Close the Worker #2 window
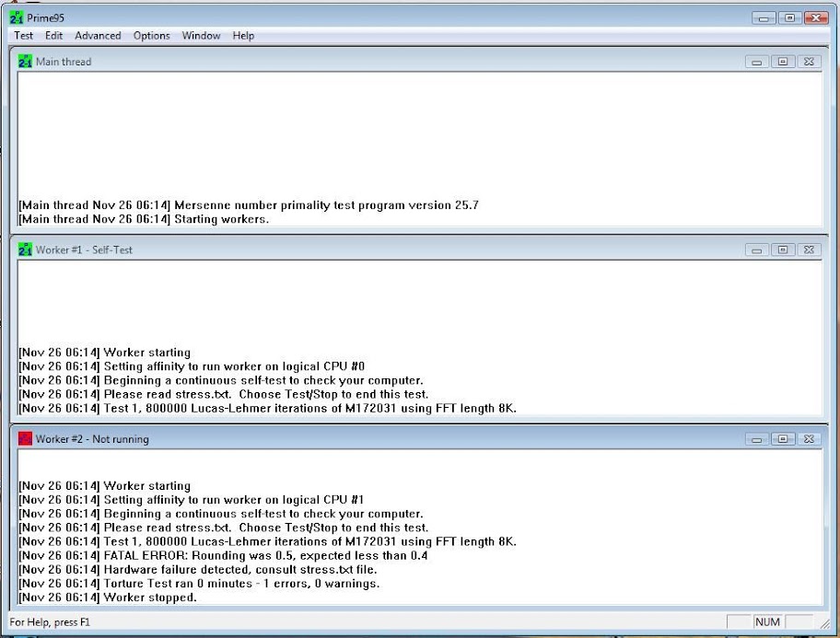This screenshot has width=840, height=638. [809, 439]
